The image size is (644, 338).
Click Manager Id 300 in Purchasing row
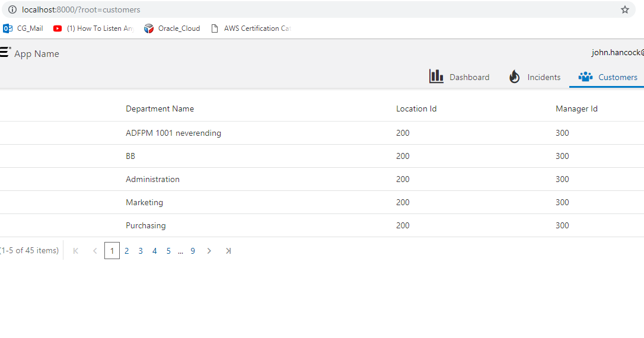click(x=562, y=225)
